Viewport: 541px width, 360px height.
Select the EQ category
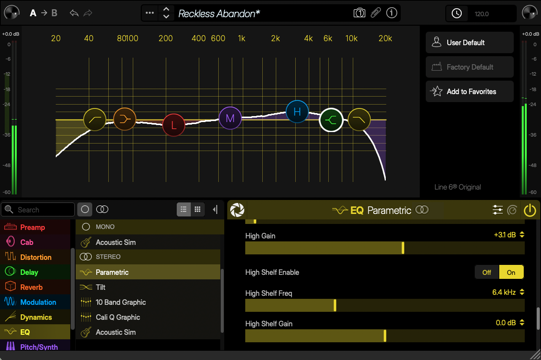coord(35,332)
